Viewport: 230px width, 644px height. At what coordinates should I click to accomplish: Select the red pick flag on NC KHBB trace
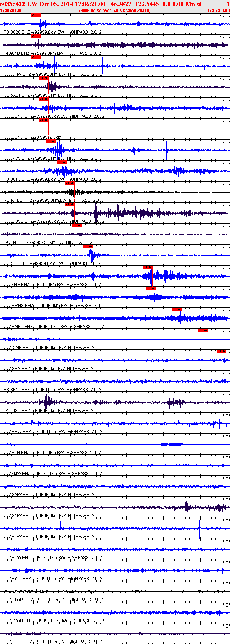[70, 183]
